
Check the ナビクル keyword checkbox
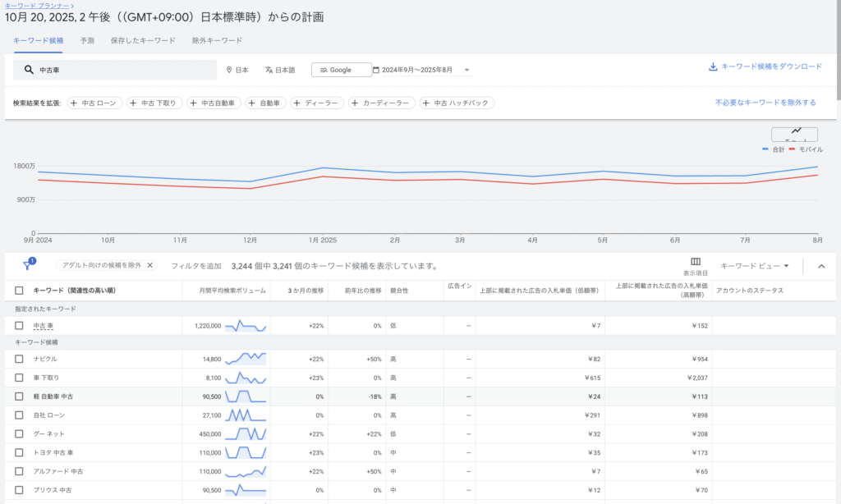pyautogui.click(x=19, y=359)
